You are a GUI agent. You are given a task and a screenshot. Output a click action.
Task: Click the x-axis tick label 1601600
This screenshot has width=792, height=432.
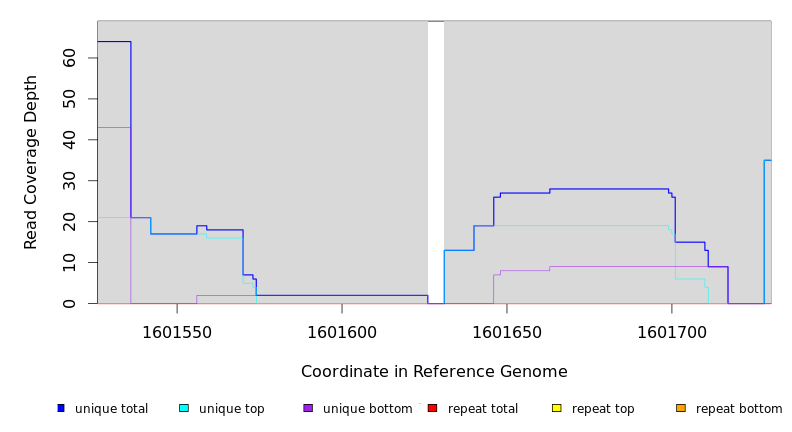342,332
